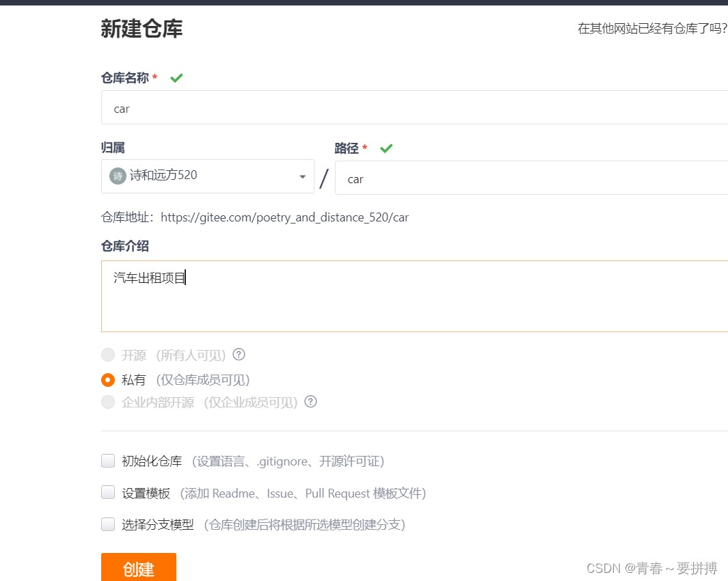728x581 pixels.
Task: Enable the 选择分支模型 checkbox
Action: click(x=108, y=524)
